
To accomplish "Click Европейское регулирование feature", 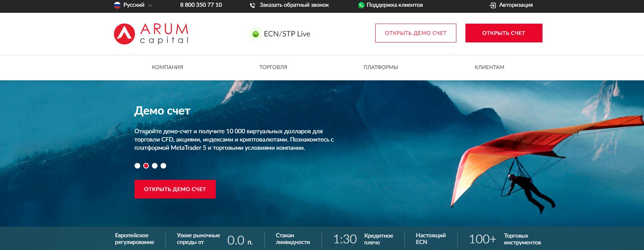I will tap(135, 239).
